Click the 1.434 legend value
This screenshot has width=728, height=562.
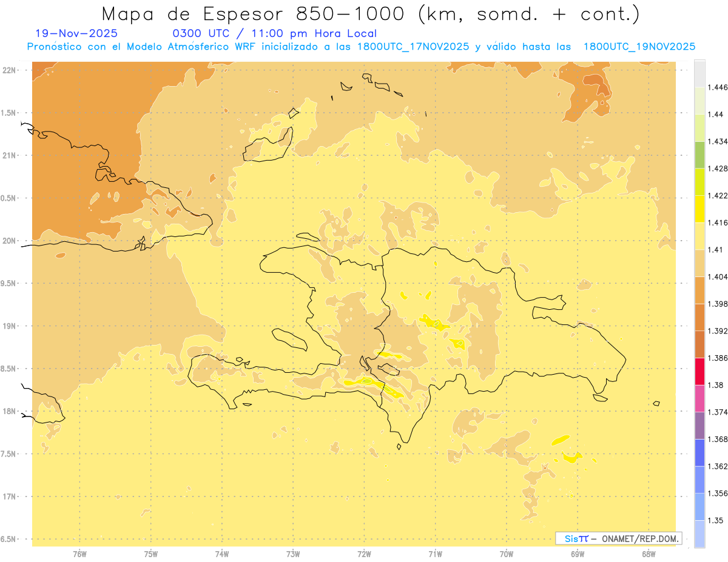718,141
